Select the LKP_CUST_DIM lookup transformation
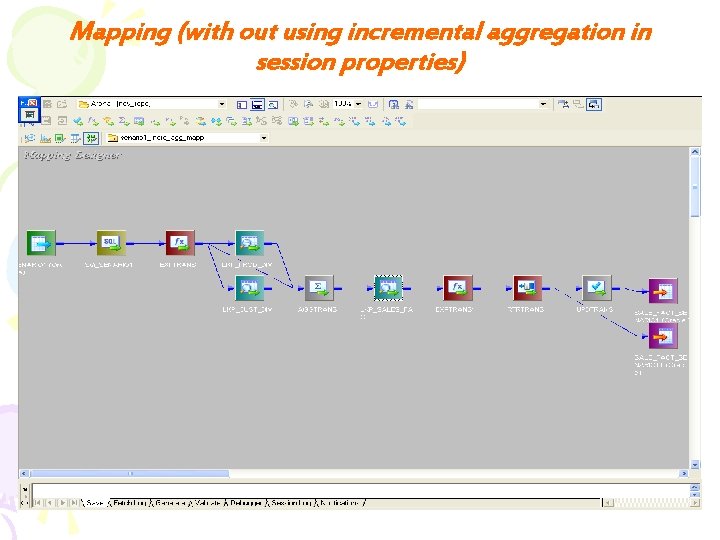This screenshot has height=540, width=720. 249,288
